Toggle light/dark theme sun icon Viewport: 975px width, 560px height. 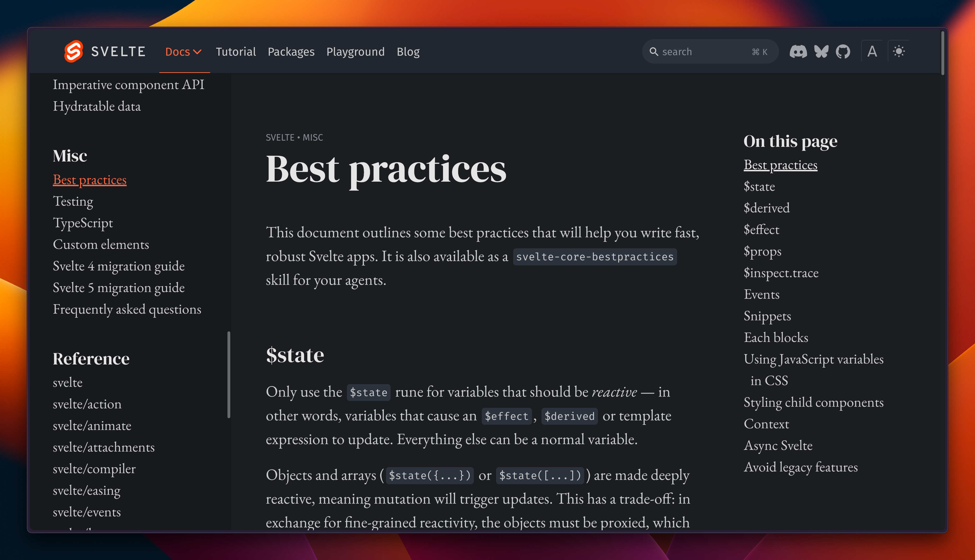(x=899, y=52)
